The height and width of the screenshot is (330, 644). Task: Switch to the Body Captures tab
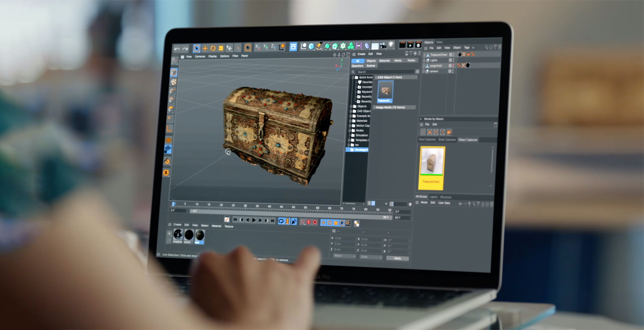click(447, 140)
